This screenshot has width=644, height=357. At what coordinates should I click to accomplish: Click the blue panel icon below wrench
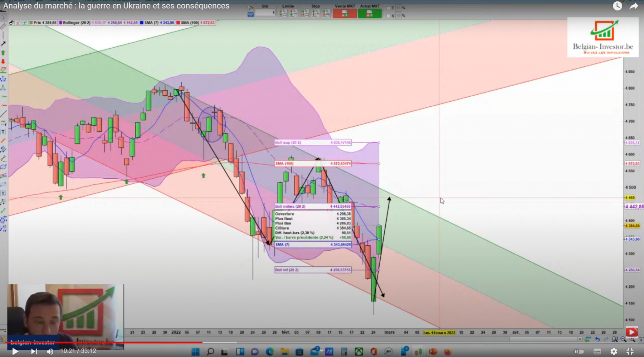(250, 15)
